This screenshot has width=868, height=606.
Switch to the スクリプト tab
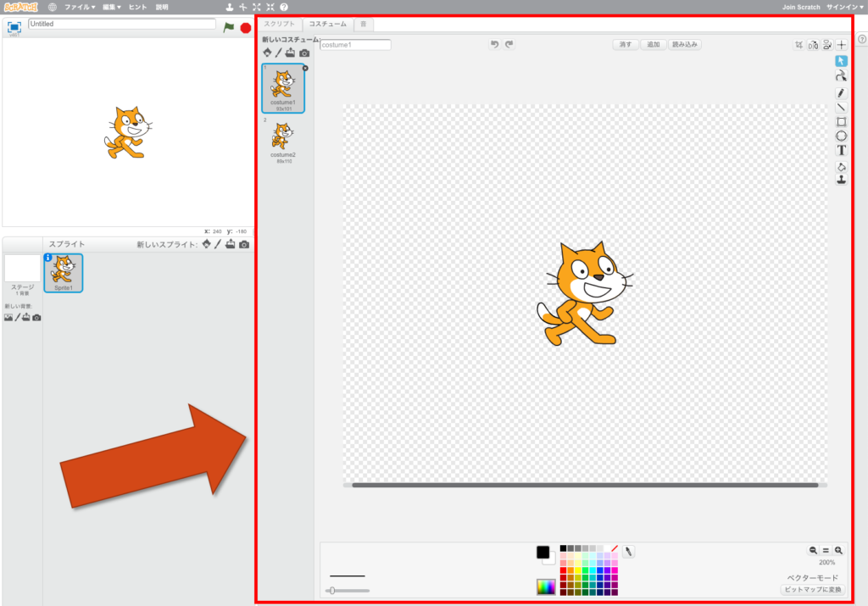click(x=279, y=25)
